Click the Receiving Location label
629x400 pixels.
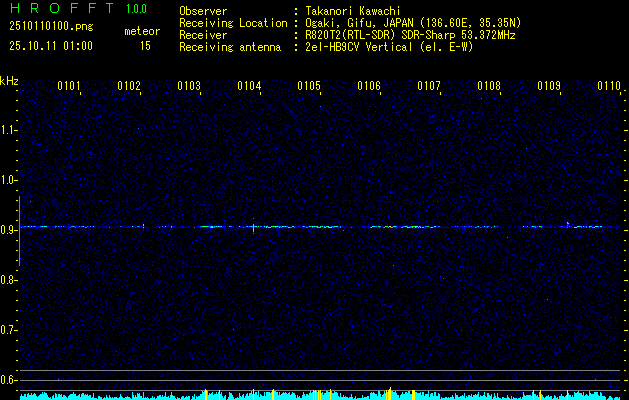tap(233, 24)
